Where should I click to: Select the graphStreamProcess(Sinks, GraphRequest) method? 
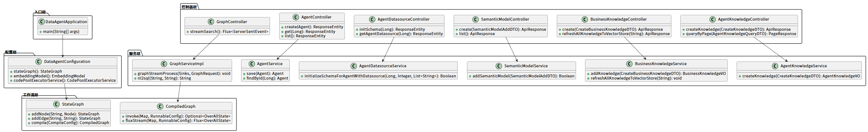pyautogui.click(x=184, y=74)
